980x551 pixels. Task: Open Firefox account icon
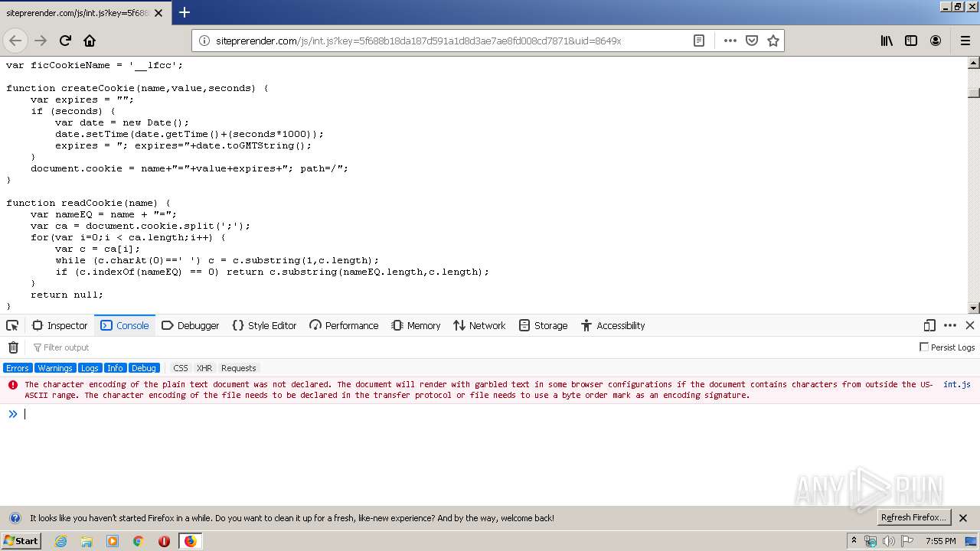936,41
